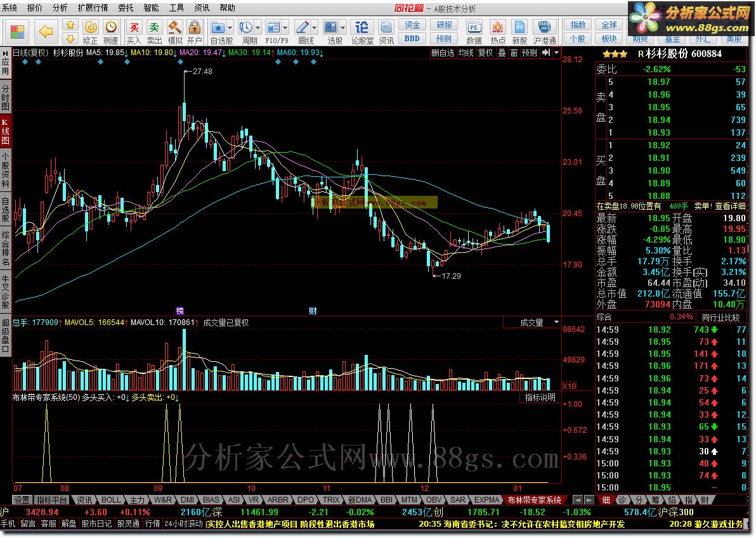This screenshot has width=756, height=538.
Task: Open 测速 speed test clock icon
Action: 110,32
